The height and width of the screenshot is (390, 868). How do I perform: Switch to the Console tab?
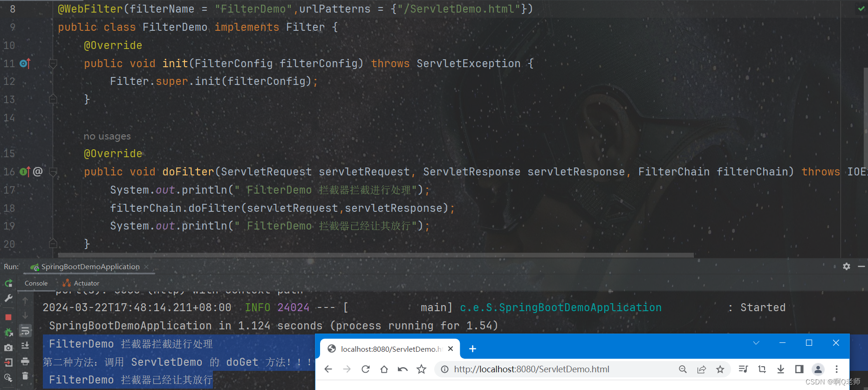point(36,283)
